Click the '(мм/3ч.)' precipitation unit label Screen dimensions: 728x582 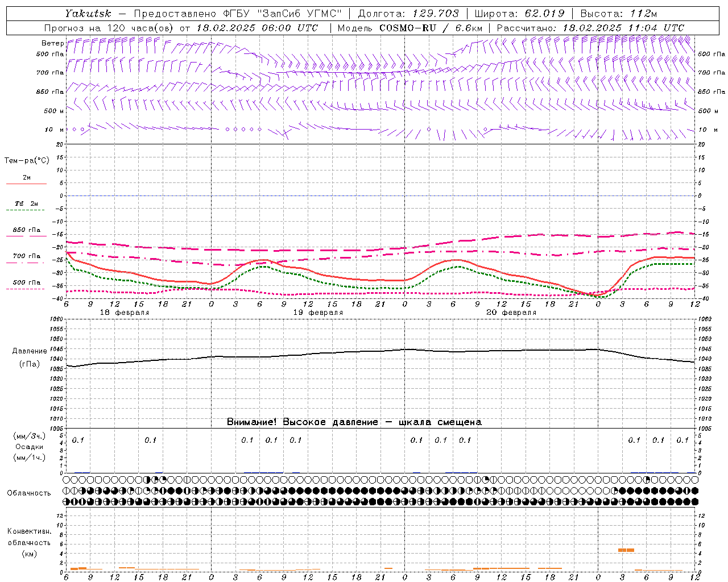pyautogui.click(x=30, y=436)
